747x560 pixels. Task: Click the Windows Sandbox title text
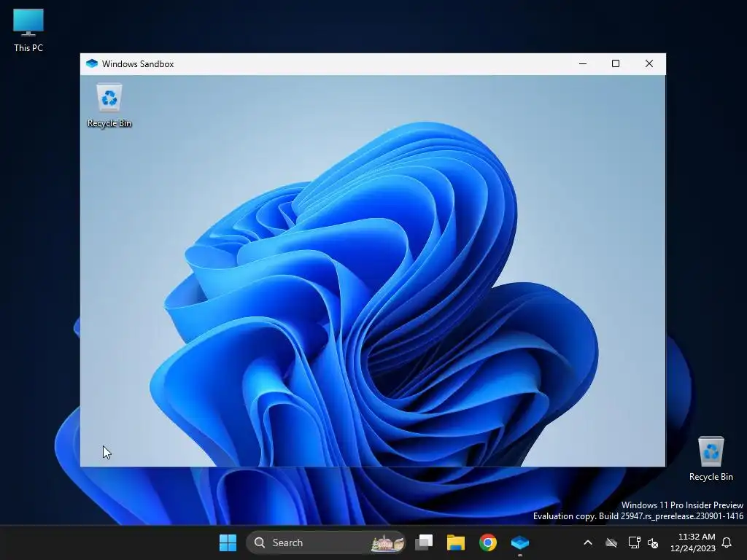[x=138, y=64]
